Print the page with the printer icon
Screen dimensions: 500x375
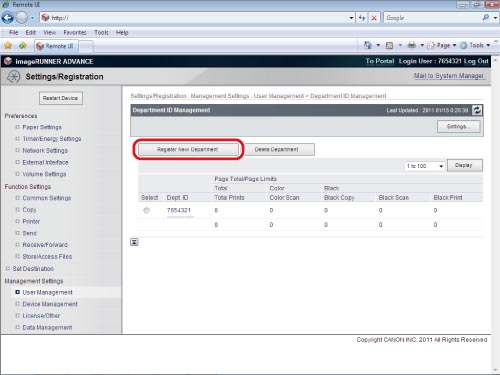[412, 45]
